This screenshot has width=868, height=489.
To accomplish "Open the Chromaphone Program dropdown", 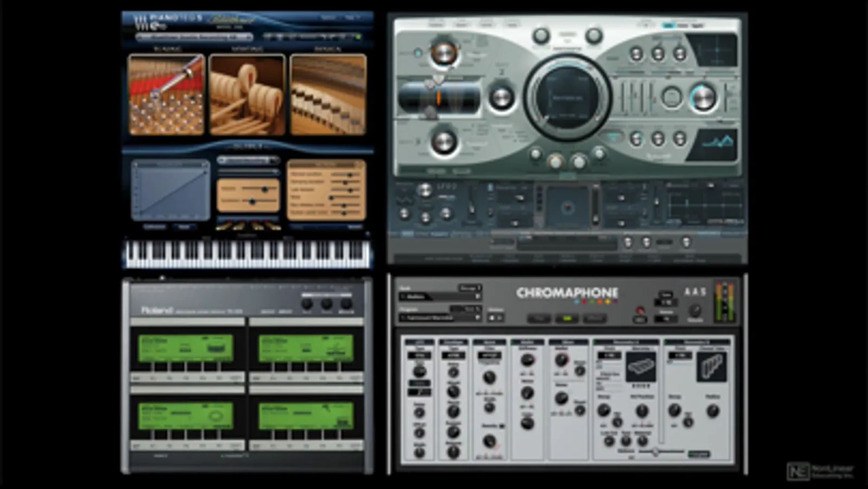I will (x=440, y=318).
